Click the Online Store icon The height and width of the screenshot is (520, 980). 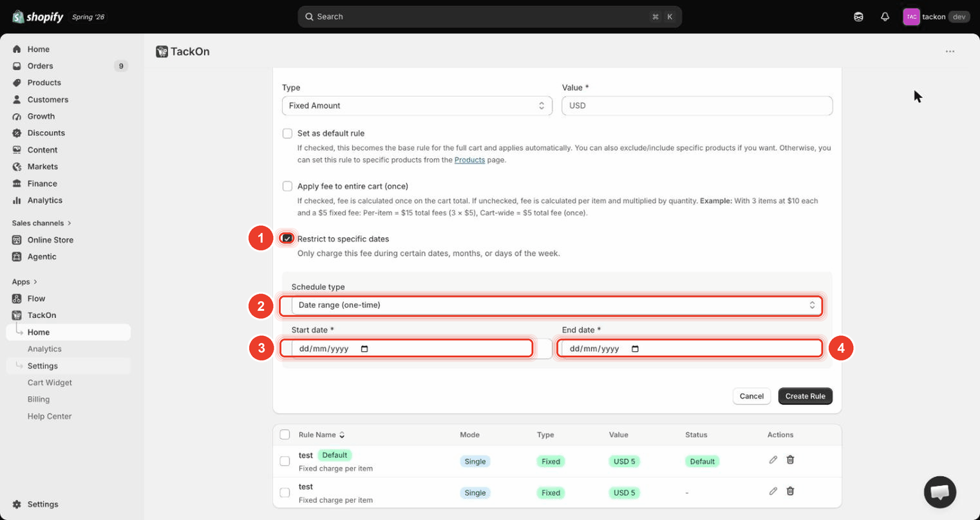(17, 240)
